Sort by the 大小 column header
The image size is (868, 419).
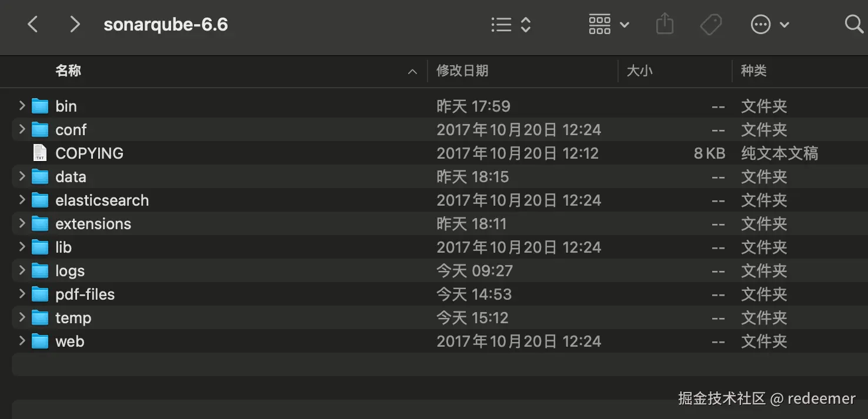coord(639,71)
